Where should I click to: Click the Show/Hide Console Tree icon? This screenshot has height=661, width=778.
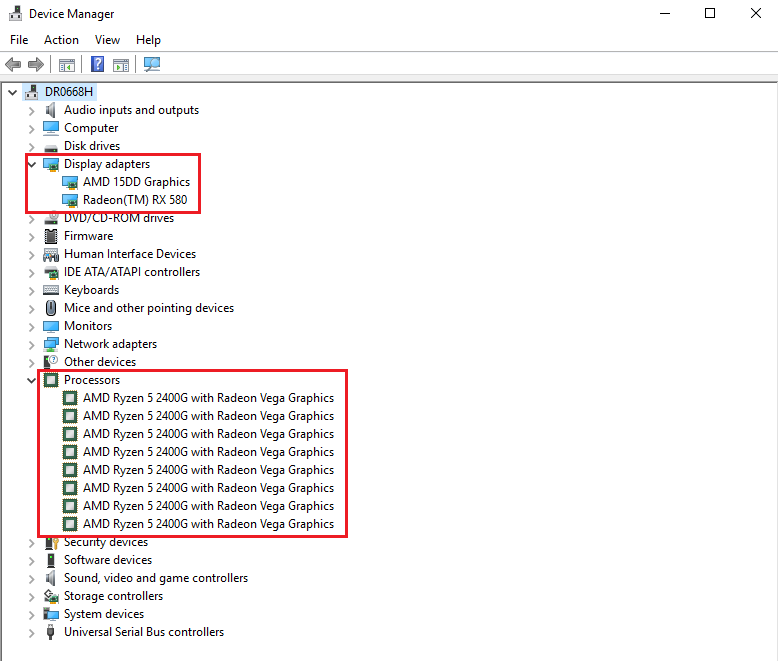(x=67, y=65)
